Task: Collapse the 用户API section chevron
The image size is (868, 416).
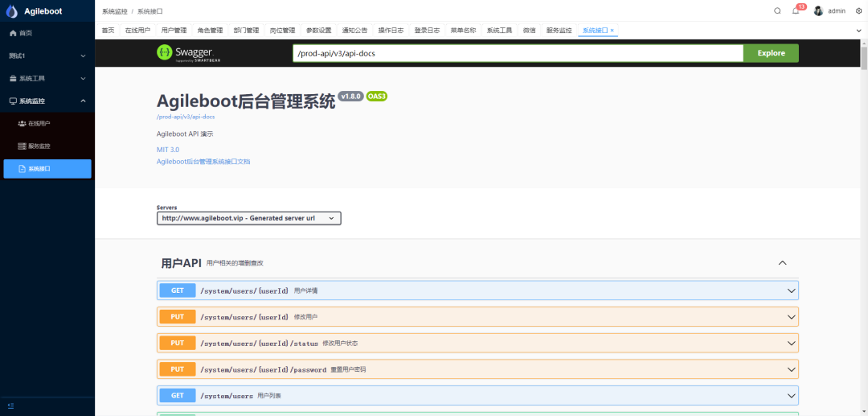Action: [782, 263]
